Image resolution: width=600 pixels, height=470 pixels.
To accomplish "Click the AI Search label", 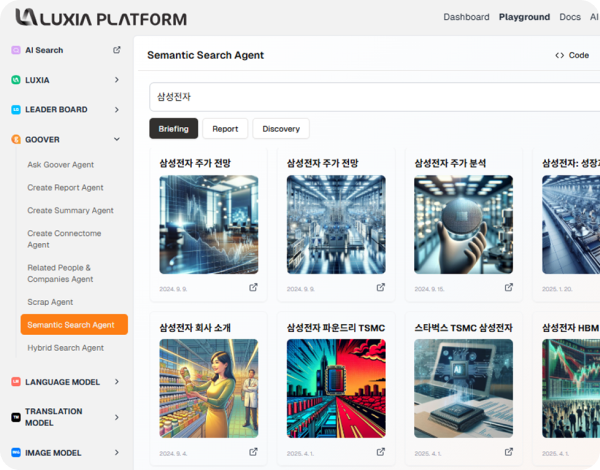I will click(x=44, y=50).
